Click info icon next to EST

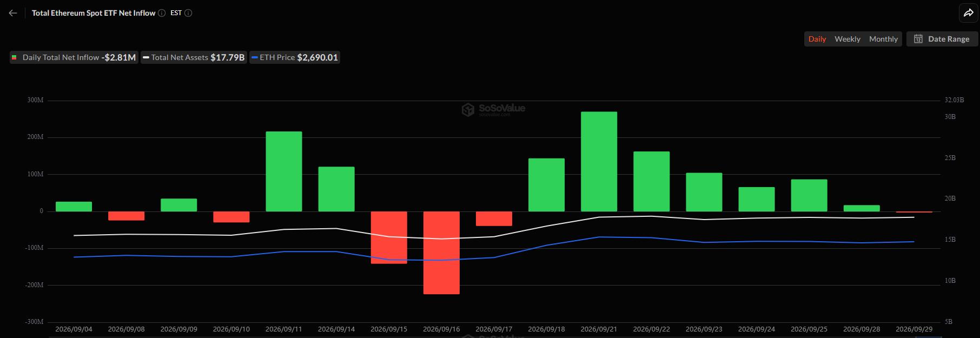(x=188, y=13)
